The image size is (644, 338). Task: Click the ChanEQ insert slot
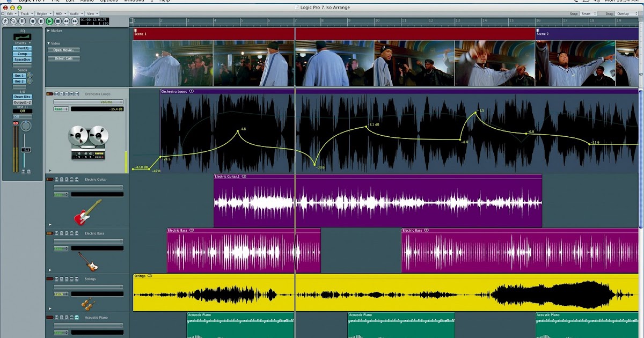[22, 48]
